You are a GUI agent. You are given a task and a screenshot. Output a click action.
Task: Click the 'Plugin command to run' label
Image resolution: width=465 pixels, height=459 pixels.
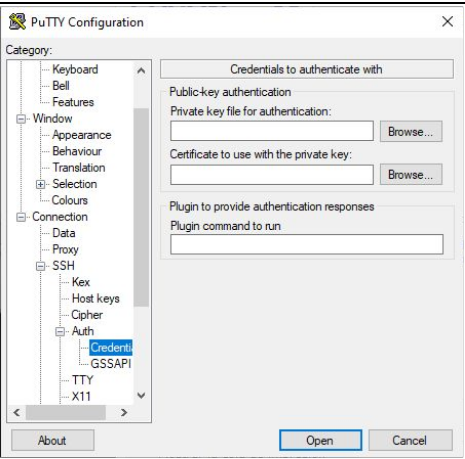tap(225, 226)
